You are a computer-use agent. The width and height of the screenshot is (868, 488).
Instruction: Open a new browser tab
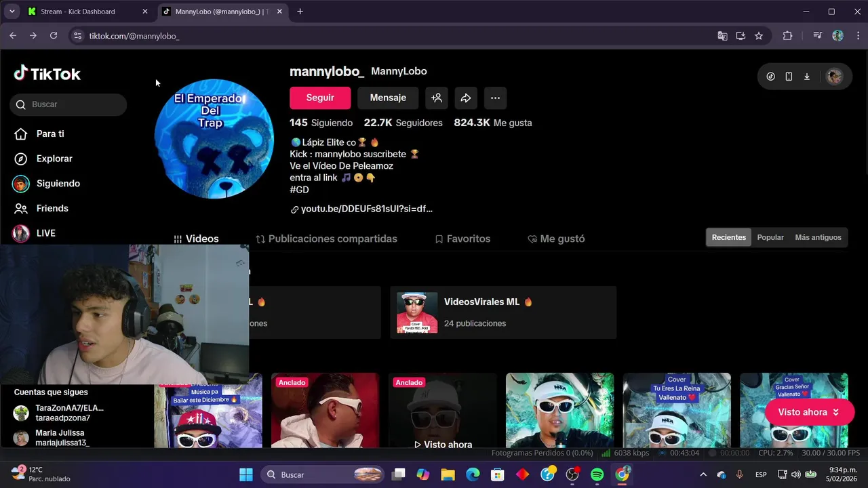300,12
